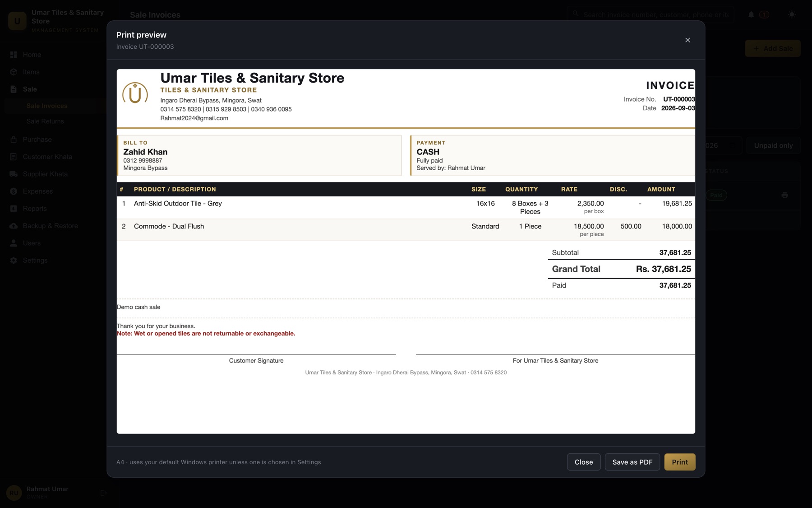
Task: Click the Sale document icon
Action: click(x=14, y=89)
